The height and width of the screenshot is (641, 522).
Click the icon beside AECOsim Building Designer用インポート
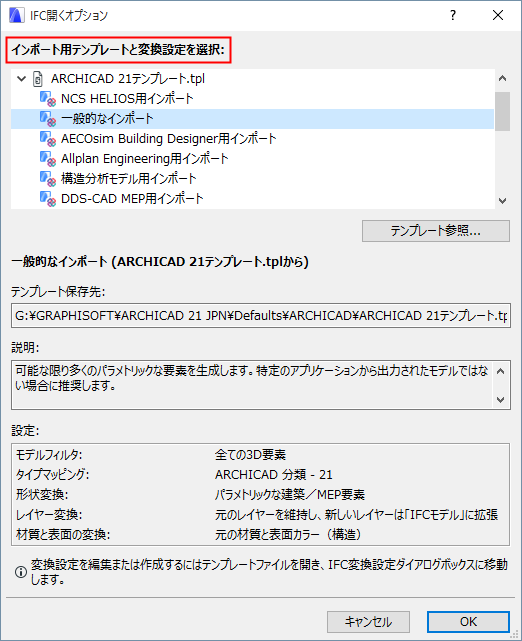[48, 139]
